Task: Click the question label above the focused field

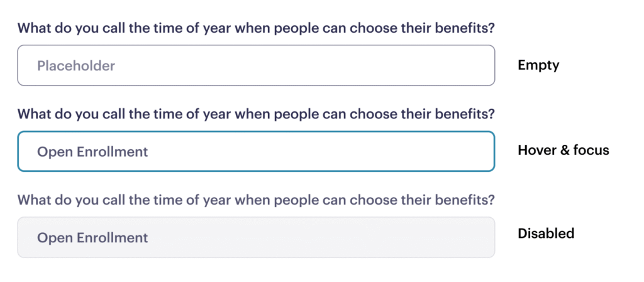Action: [x=256, y=115]
